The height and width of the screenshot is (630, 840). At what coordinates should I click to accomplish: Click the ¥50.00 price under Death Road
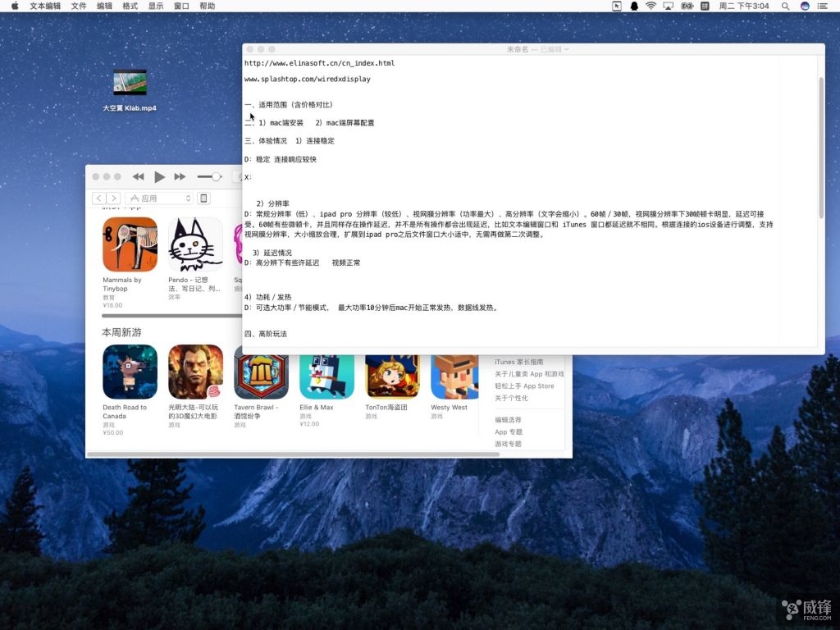(113, 433)
